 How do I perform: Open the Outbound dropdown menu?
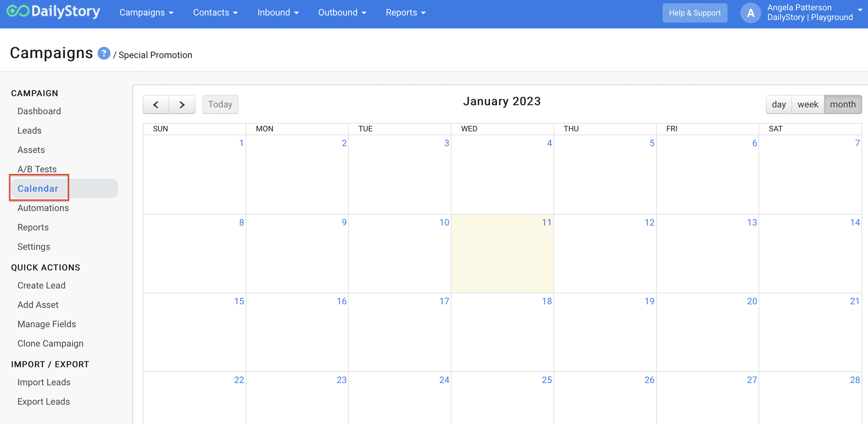[342, 13]
